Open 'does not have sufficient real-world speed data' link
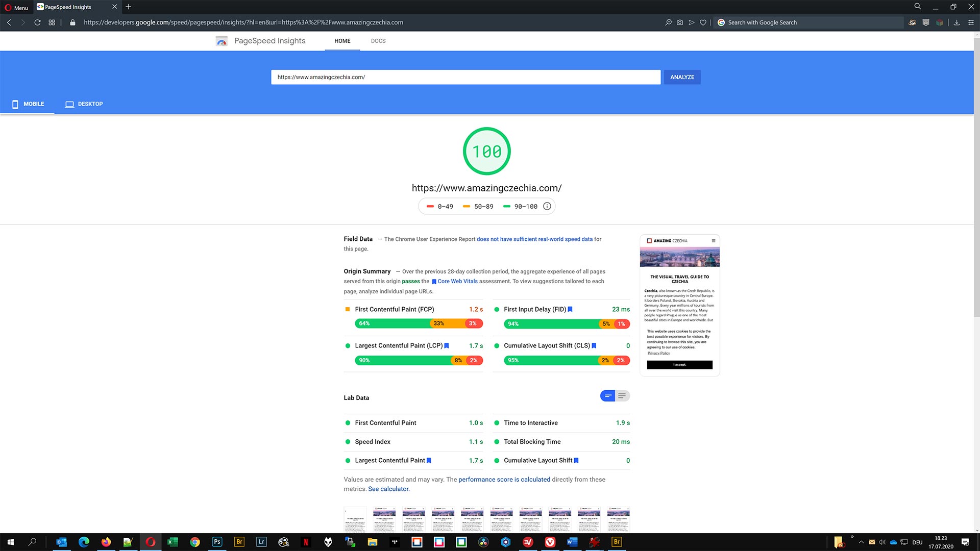The image size is (980, 551). point(534,239)
